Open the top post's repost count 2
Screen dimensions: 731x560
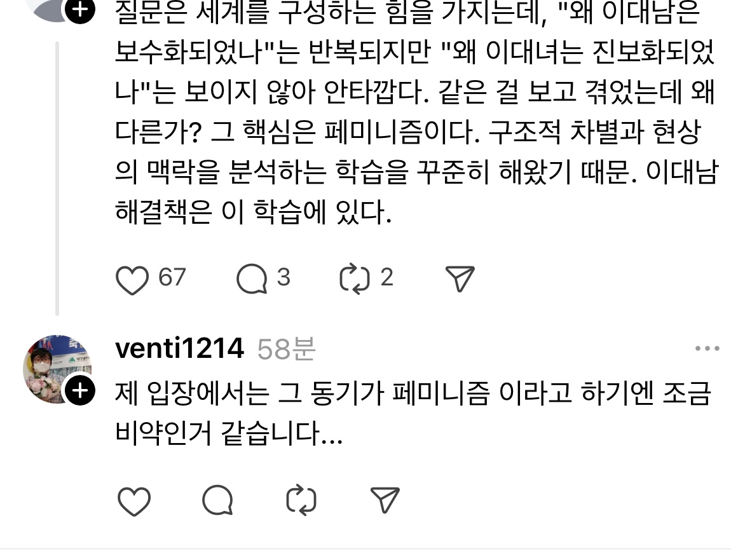coord(387,277)
